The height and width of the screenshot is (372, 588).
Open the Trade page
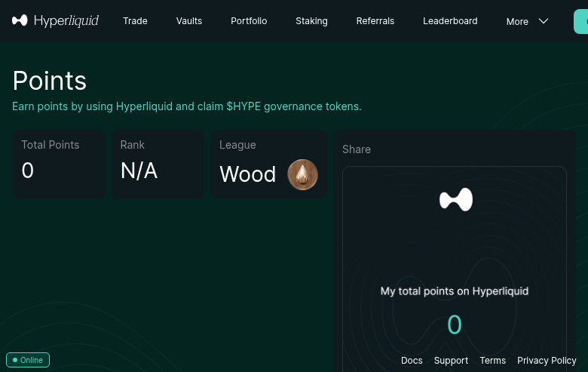click(135, 21)
